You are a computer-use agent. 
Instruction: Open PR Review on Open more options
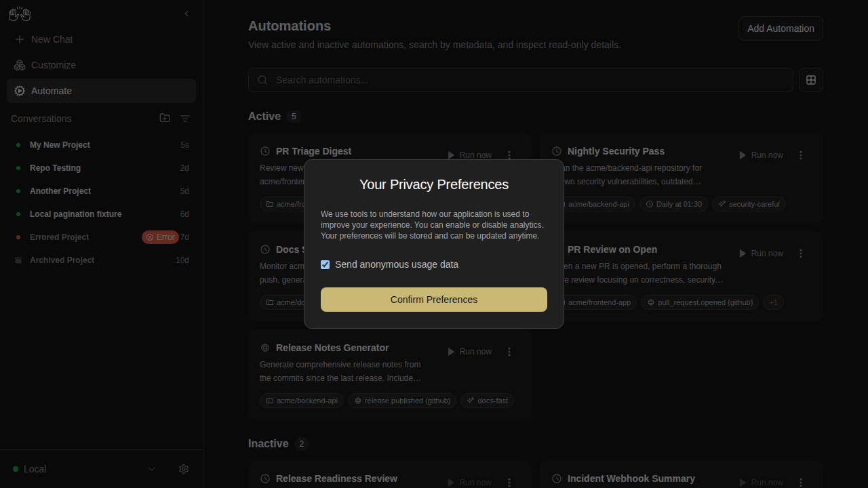point(801,253)
